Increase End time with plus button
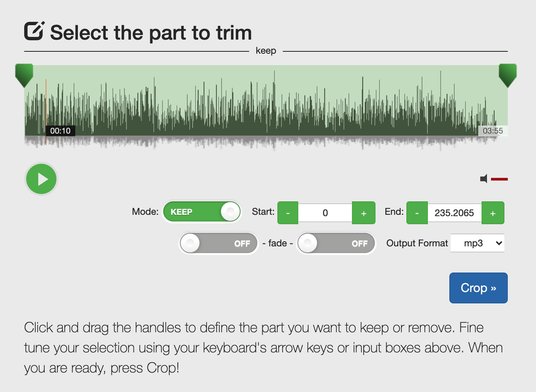This screenshot has height=392, width=536. [x=493, y=213]
